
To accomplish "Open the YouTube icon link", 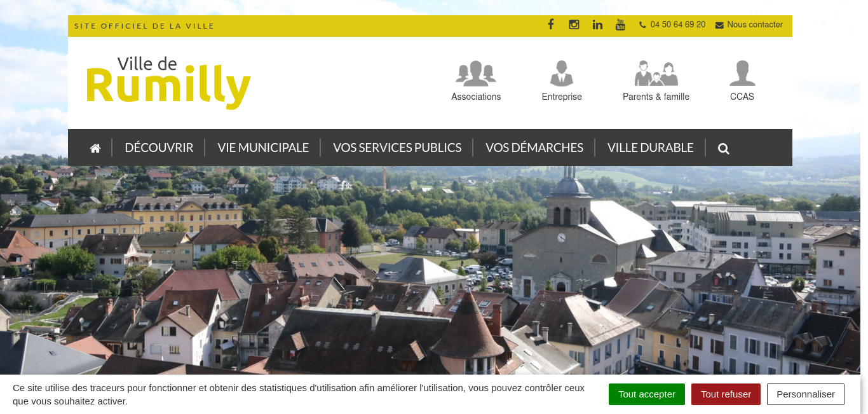I will tap(620, 25).
